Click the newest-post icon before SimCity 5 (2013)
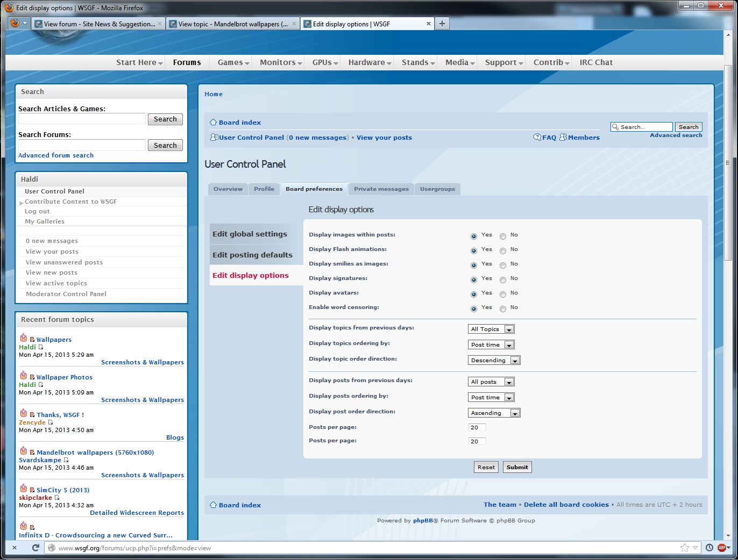The height and width of the screenshot is (560, 738). [32, 490]
